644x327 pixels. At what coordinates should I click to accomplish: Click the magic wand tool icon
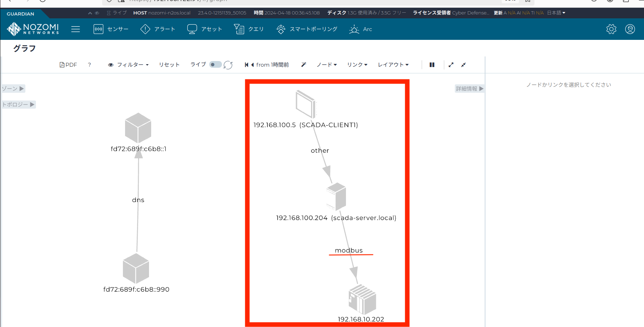click(304, 65)
